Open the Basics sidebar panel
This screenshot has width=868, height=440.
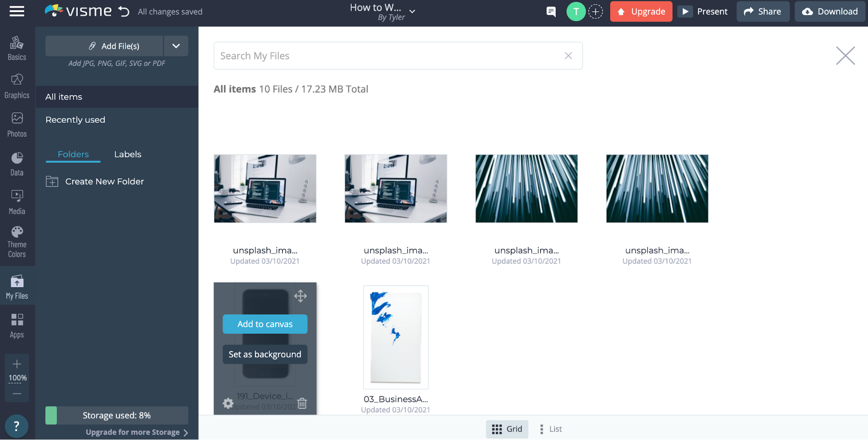(17, 48)
